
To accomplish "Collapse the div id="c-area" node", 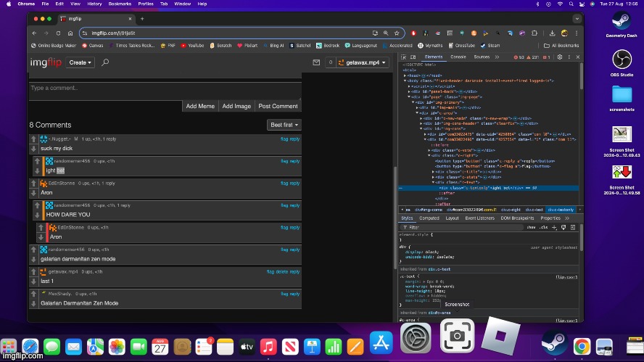I will pyautogui.click(x=417, y=113).
